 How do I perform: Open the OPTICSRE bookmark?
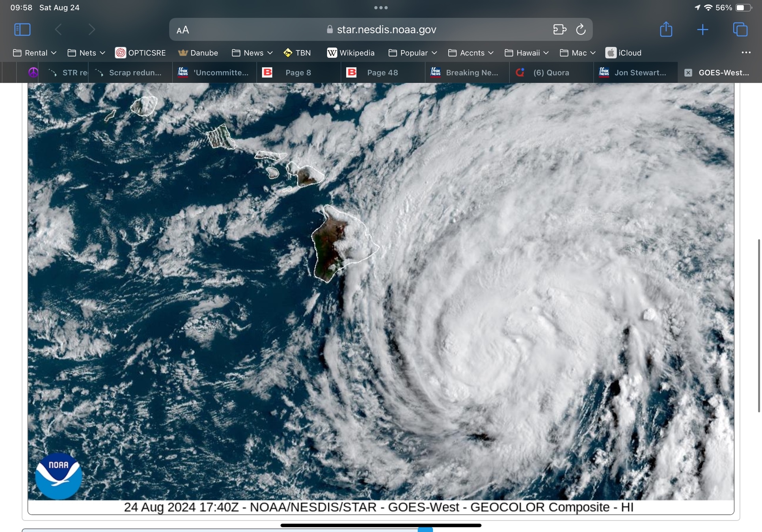(x=140, y=53)
